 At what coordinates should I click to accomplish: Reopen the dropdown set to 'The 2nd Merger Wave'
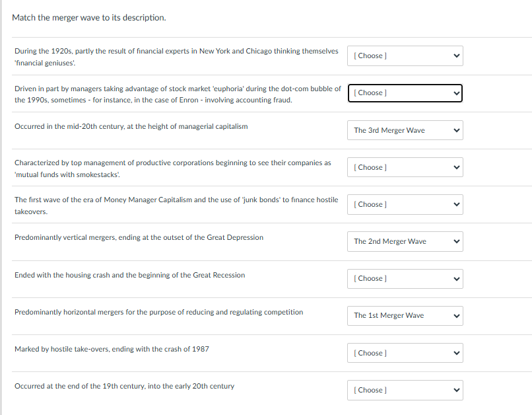[405, 241]
